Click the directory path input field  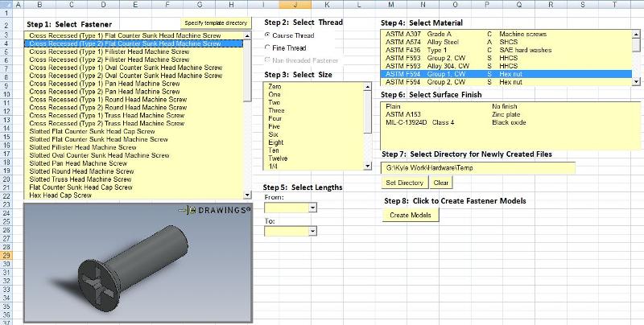coord(478,168)
